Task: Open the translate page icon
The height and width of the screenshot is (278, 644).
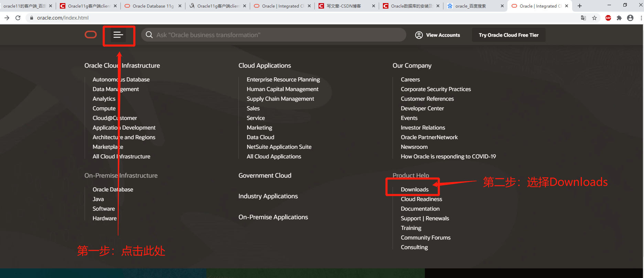Action: (x=583, y=18)
